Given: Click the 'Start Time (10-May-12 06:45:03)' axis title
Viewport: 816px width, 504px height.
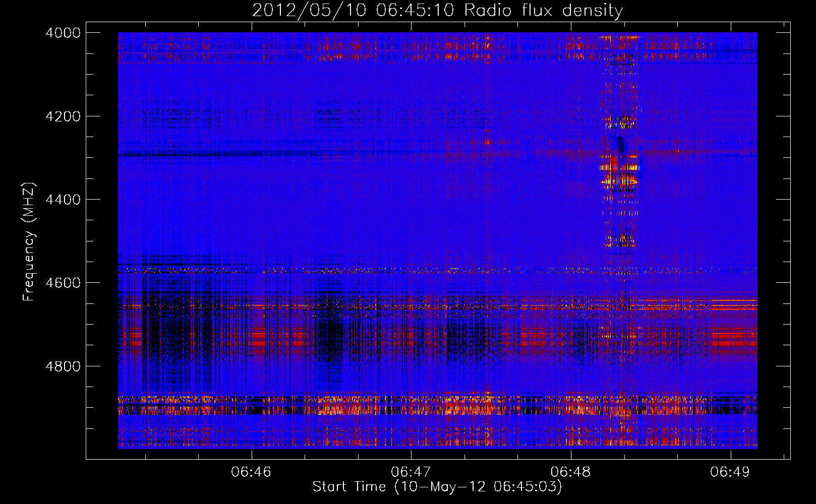Looking at the screenshot, I should point(437,487).
